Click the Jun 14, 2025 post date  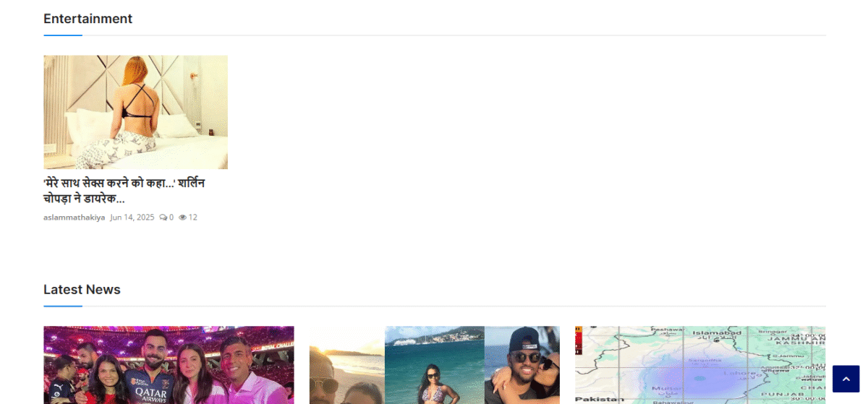pos(132,218)
